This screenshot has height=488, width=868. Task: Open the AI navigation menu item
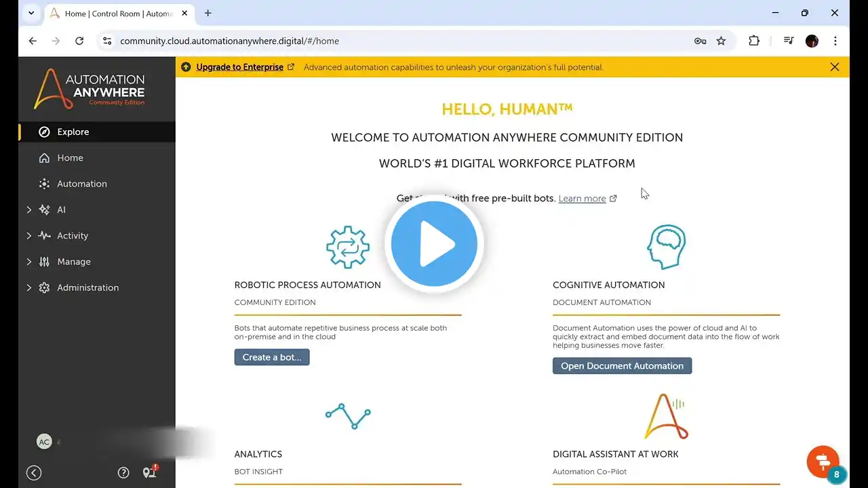pos(97,210)
